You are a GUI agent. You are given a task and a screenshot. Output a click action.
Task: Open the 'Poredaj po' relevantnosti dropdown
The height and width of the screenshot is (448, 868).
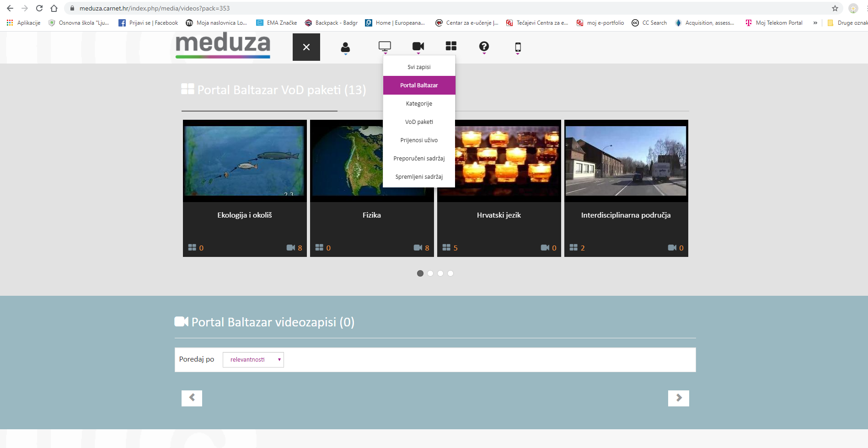pos(253,360)
